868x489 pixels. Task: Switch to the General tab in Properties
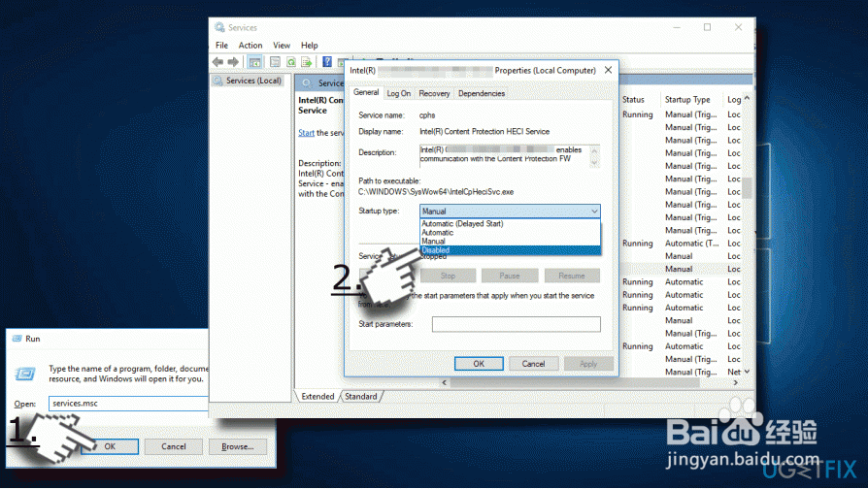(366, 92)
